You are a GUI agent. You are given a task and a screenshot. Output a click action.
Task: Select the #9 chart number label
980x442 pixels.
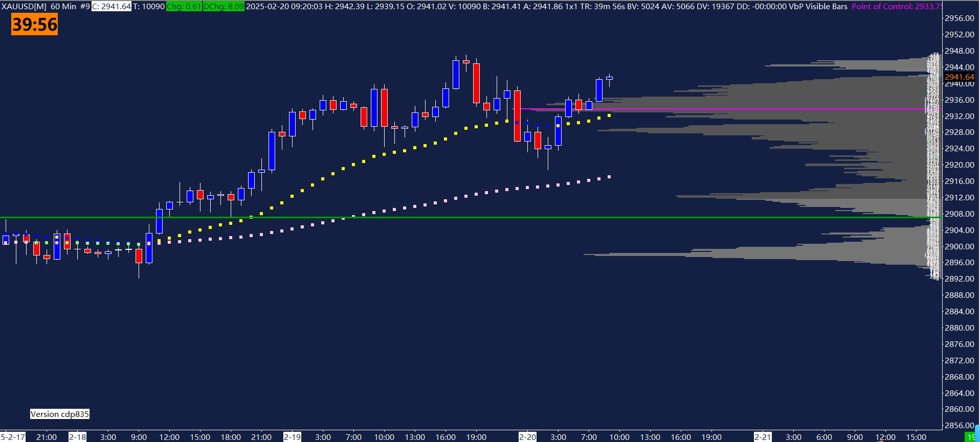click(x=85, y=7)
